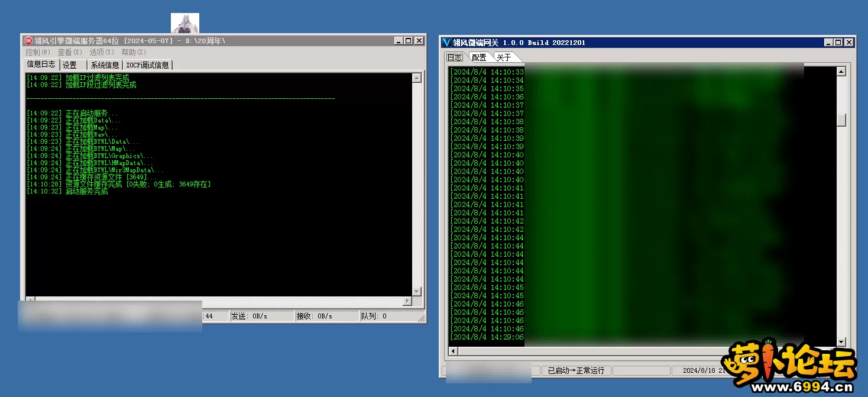Open the 选项(Y) menu
Screen dimensions: 868x397
[x=102, y=53]
